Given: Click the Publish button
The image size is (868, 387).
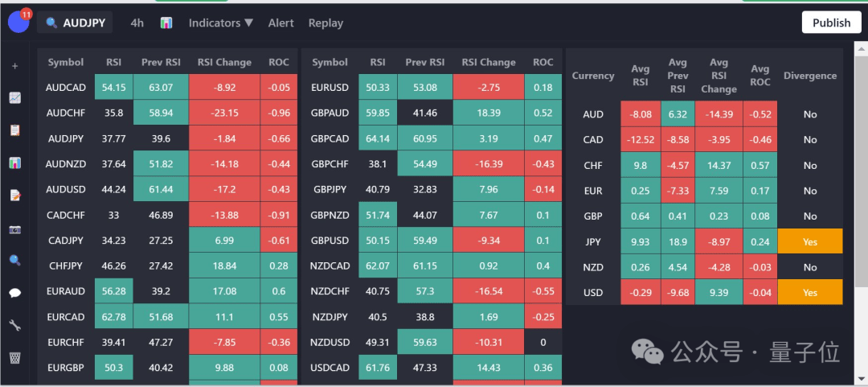Looking at the screenshot, I should [x=832, y=23].
